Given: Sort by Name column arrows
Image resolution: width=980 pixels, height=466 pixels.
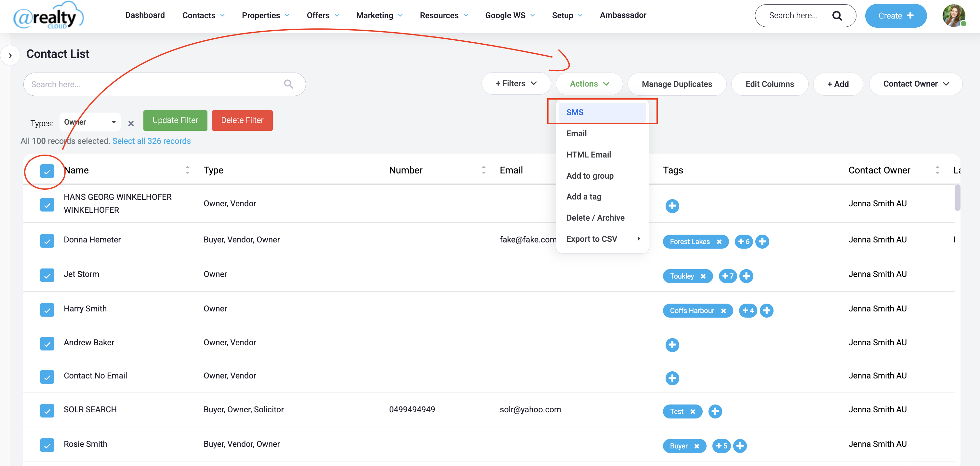Looking at the screenshot, I should (188, 170).
